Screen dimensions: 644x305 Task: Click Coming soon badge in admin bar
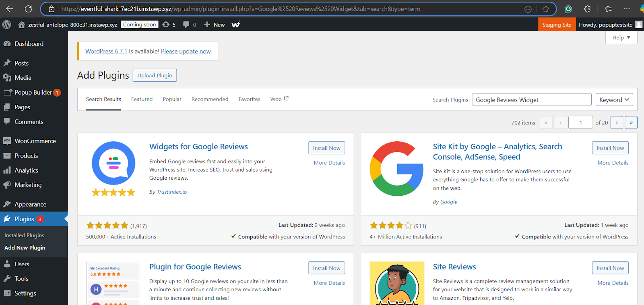[140, 25]
